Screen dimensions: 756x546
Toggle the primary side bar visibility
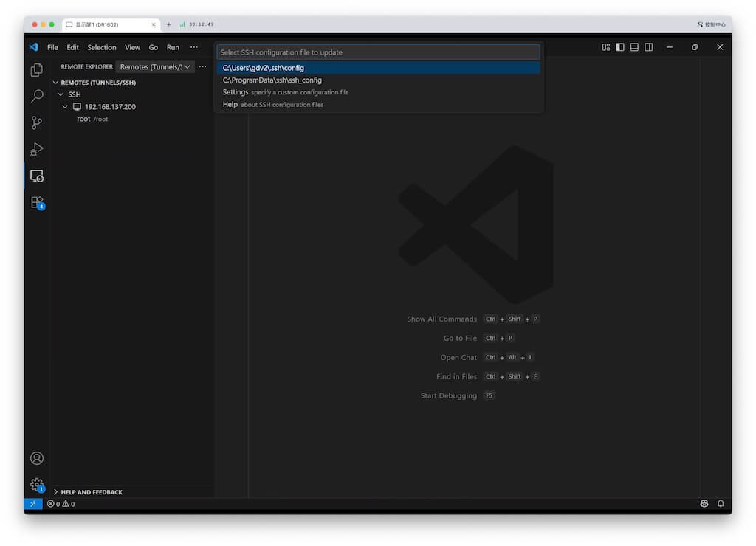(619, 46)
